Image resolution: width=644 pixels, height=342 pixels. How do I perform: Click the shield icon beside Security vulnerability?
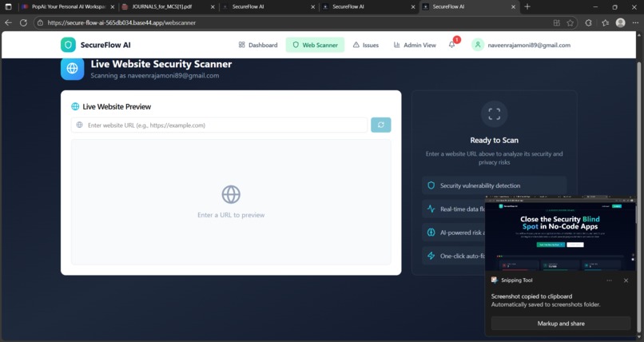pos(431,185)
